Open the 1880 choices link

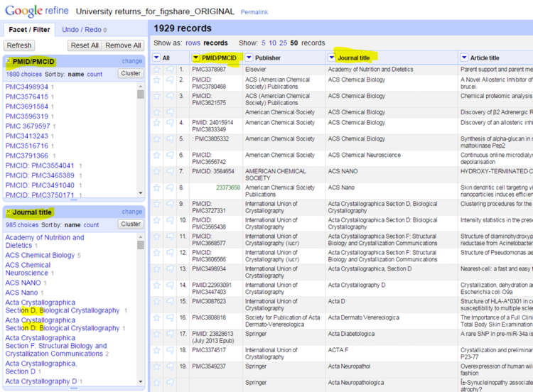23,74
